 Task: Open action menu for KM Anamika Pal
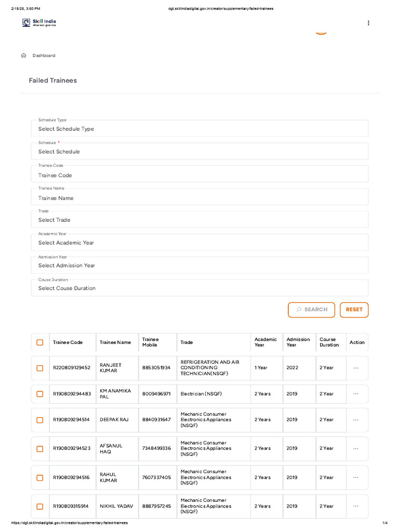pos(356,394)
